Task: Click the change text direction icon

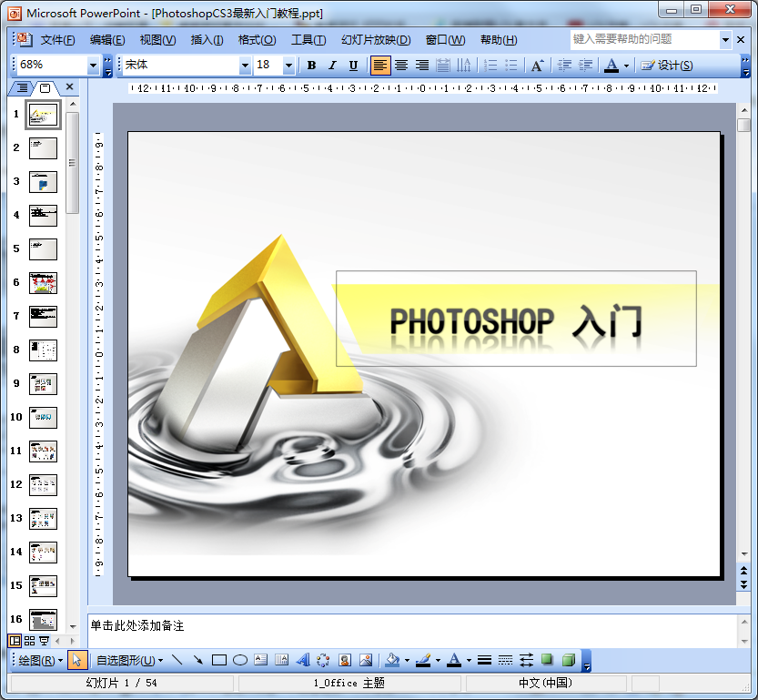Action: click(463, 65)
